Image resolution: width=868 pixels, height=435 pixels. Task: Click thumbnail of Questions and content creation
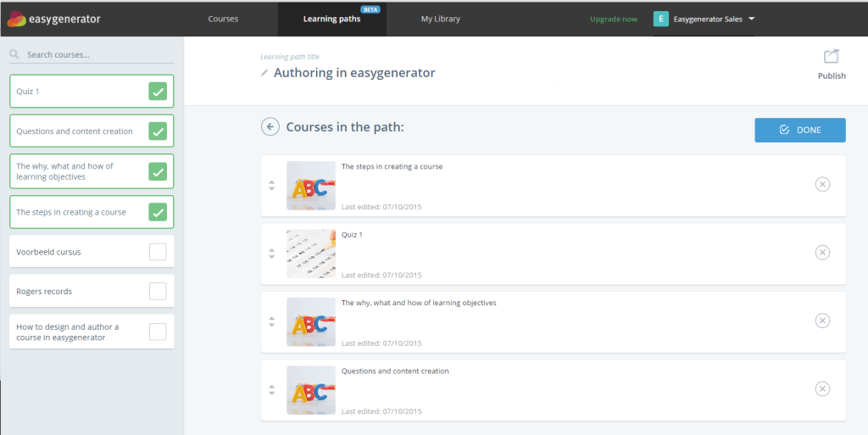311,389
